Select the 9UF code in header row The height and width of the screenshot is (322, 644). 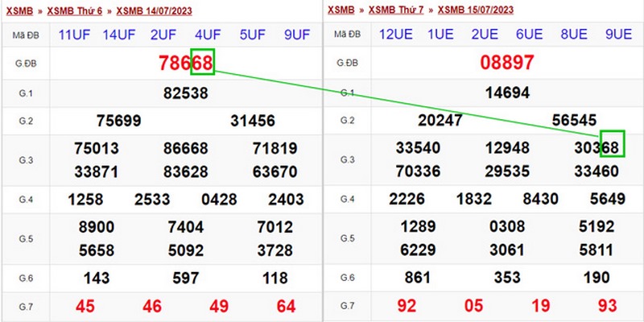coord(297,35)
